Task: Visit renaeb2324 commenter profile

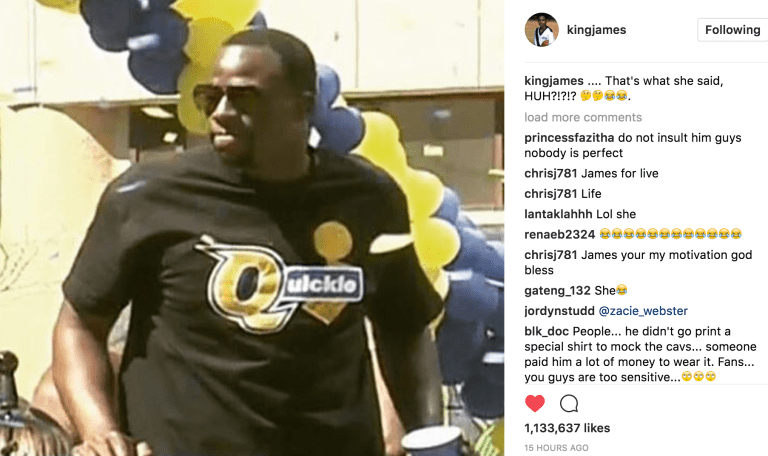Action: pos(559,235)
